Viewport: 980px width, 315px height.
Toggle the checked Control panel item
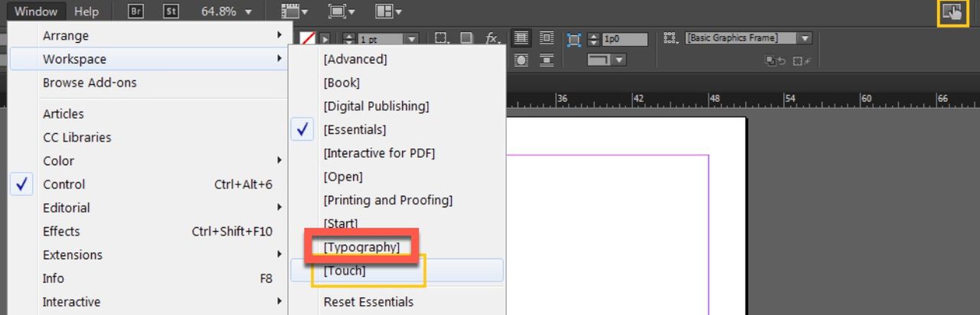[x=149, y=184]
